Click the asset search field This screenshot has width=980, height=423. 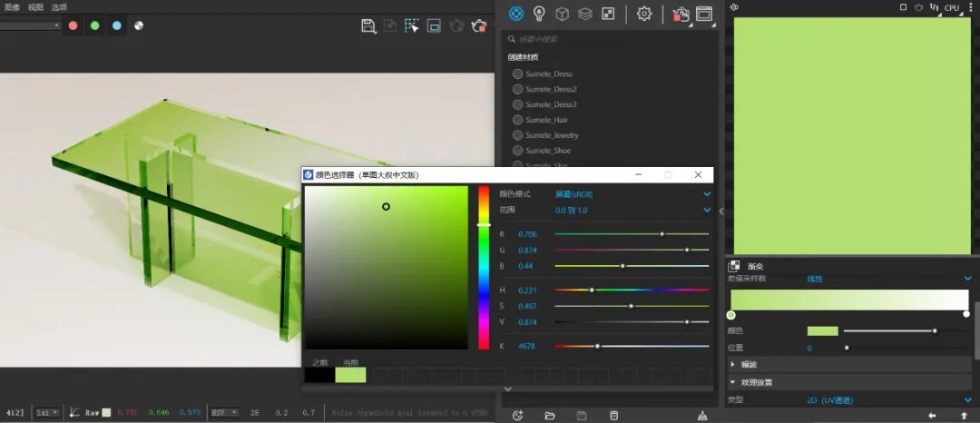(x=610, y=39)
